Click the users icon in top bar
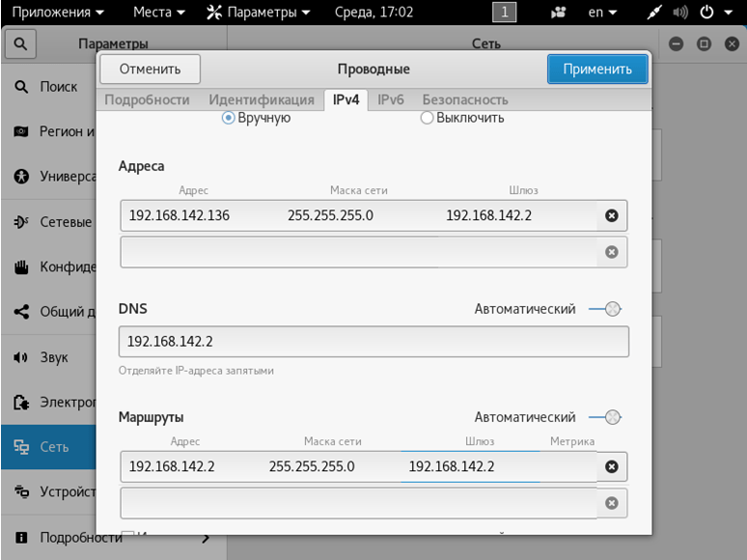Image resolution: width=747 pixels, height=560 pixels. [558, 13]
